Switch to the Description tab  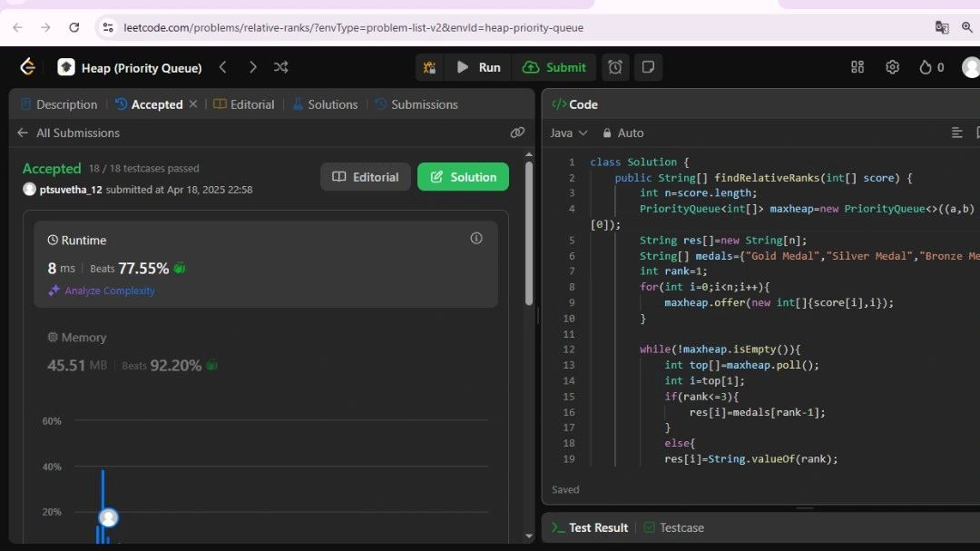click(59, 104)
